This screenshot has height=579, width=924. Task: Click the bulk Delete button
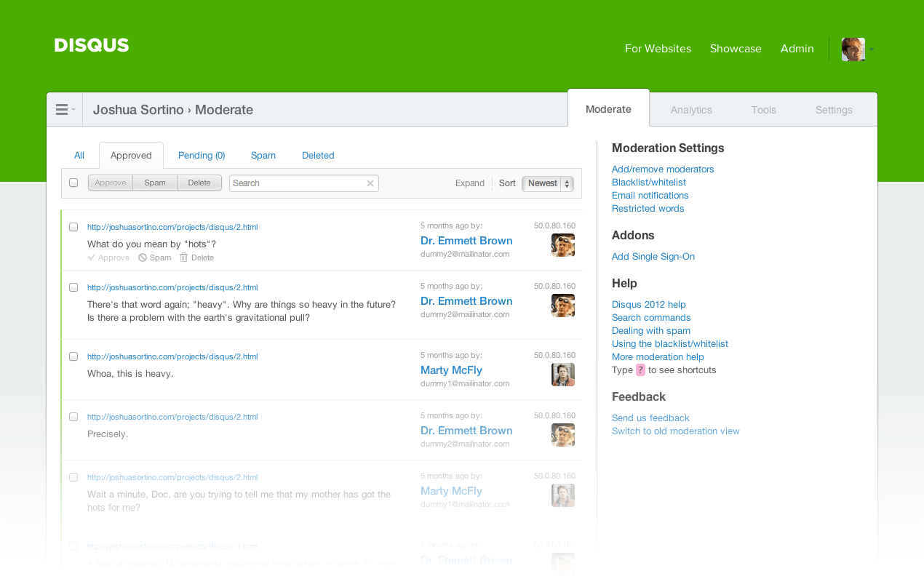[x=199, y=183]
